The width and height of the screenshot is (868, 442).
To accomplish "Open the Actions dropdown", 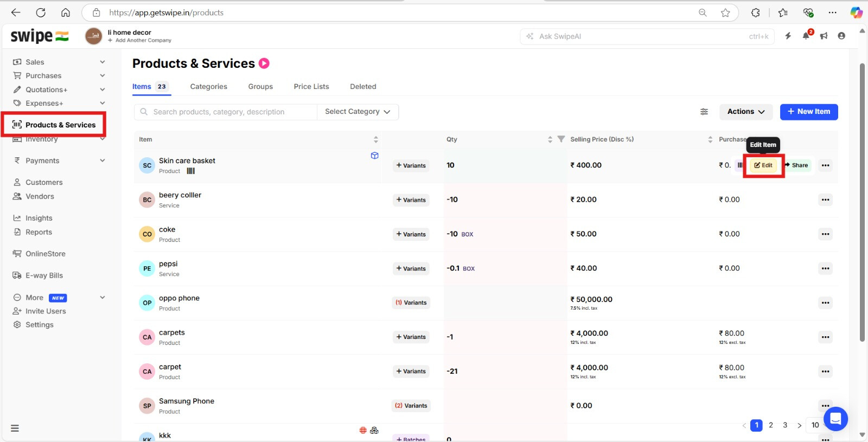I will tap(746, 112).
